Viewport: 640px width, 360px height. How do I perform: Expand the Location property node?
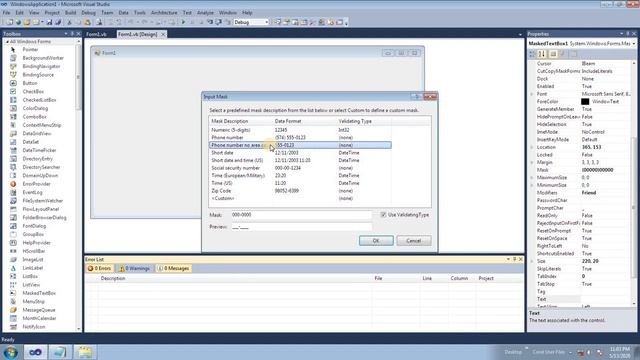pyautogui.click(x=532, y=147)
